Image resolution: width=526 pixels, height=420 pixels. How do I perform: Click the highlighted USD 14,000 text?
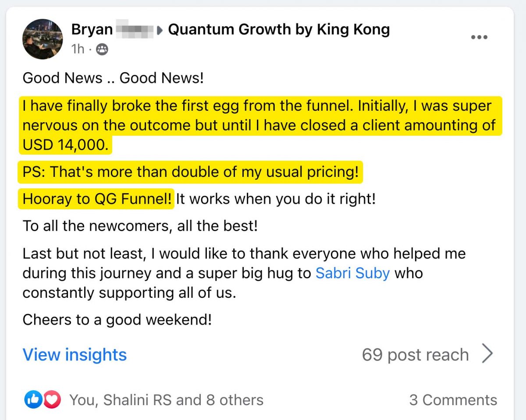coord(65,145)
